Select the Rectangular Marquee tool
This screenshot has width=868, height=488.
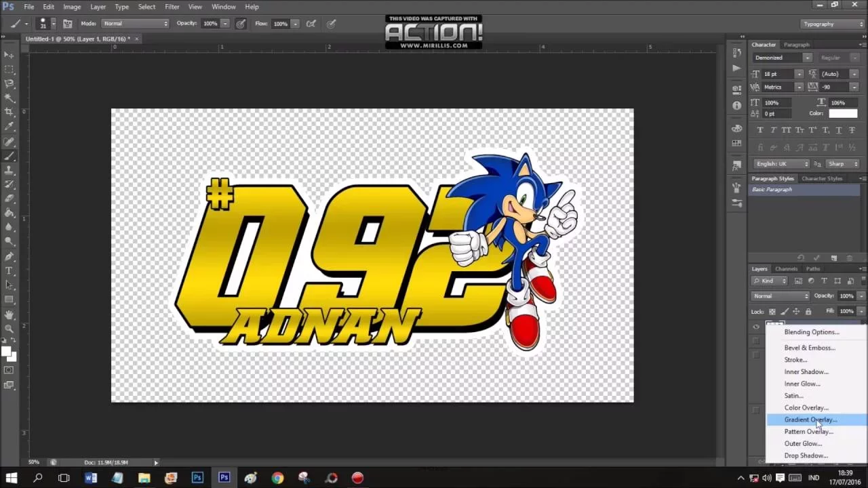pos(9,69)
